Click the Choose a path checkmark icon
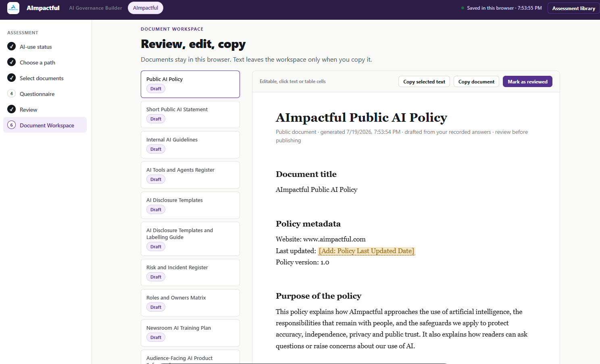This screenshot has width=600, height=364. (12, 62)
